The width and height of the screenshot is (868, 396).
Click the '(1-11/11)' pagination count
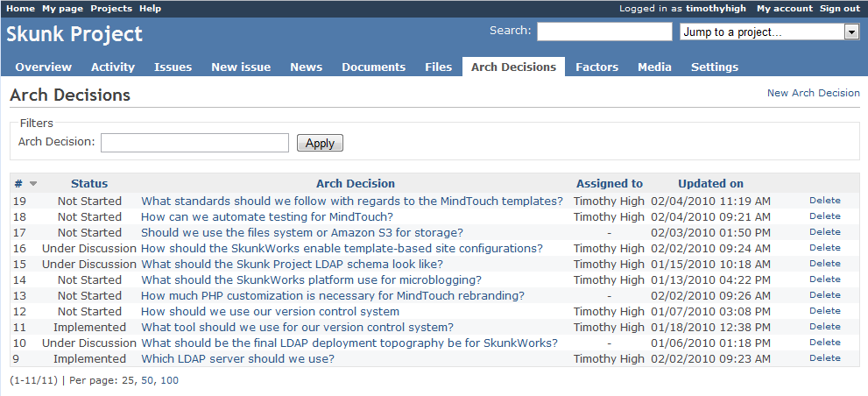34,380
